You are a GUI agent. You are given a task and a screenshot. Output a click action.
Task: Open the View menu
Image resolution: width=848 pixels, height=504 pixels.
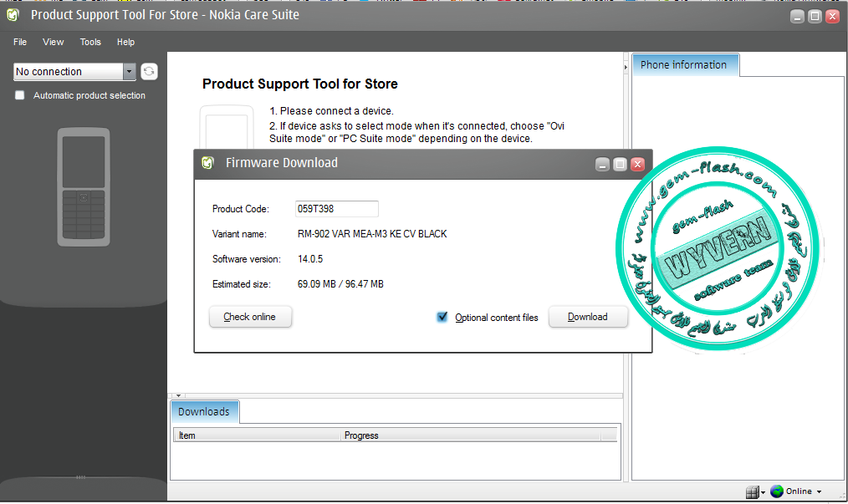(53, 42)
